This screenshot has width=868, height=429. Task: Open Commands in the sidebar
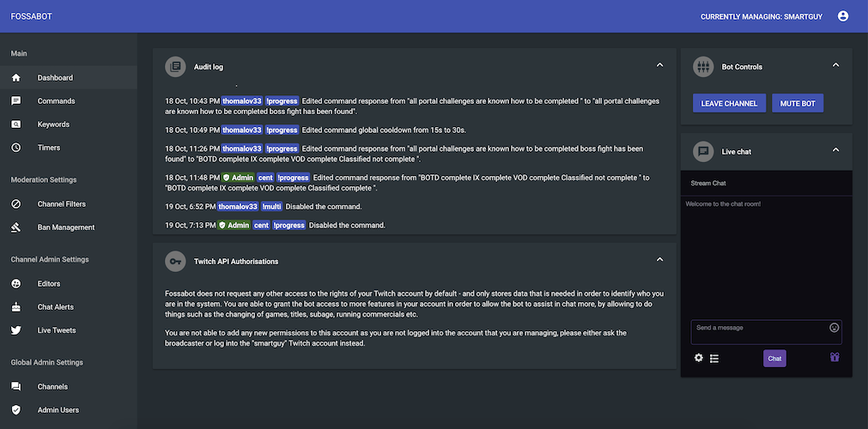[56, 101]
